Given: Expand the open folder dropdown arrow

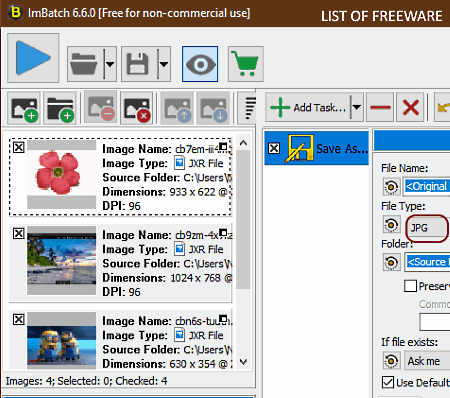Looking at the screenshot, I should pyautogui.click(x=110, y=64).
